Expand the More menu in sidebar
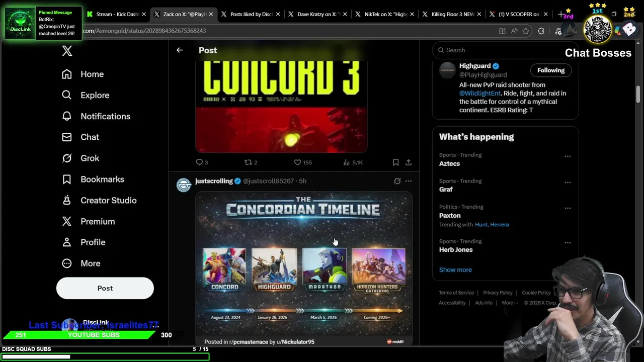 pyautogui.click(x=81, y=263)
